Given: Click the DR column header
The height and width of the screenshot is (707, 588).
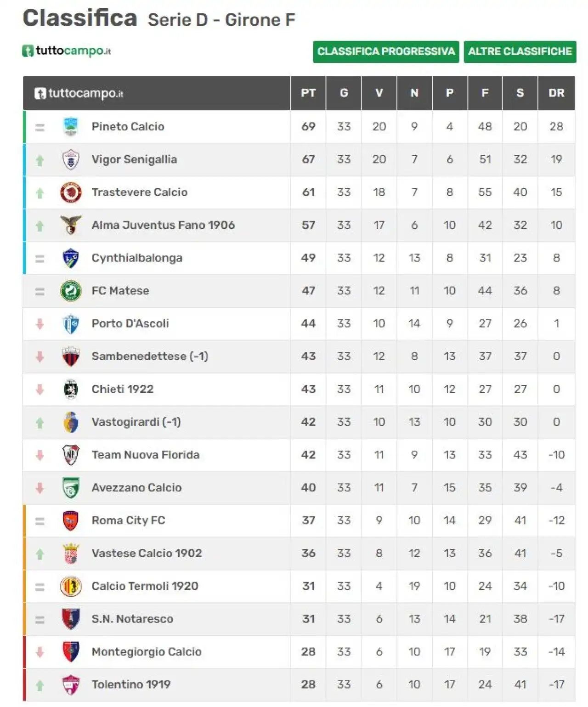Looking at the screenshot, I should [x=556, y=93].
